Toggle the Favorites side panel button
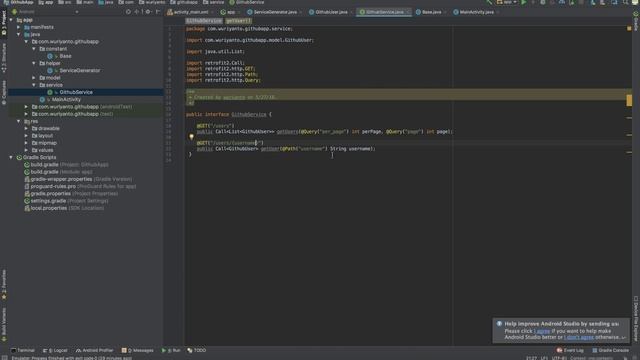This screenshot has width=640, height=360. coord(4,284)
